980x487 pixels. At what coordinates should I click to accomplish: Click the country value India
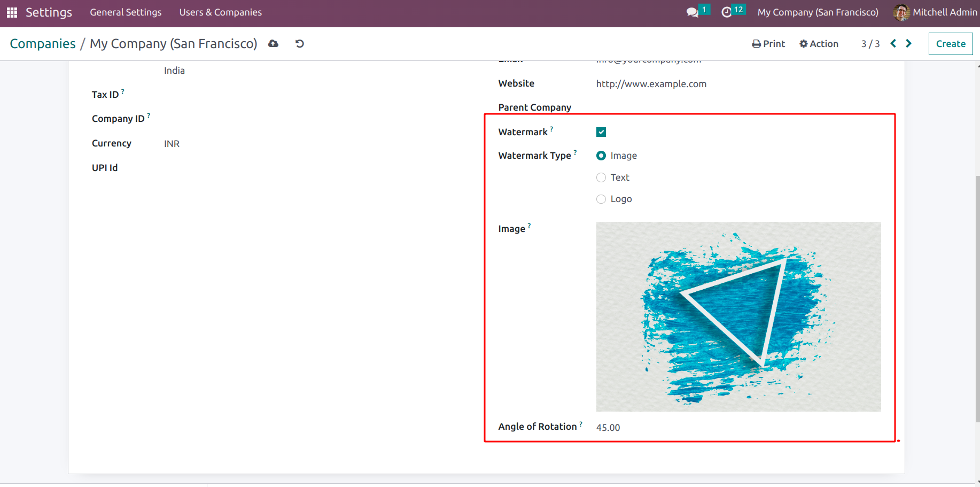click(x=174, y=71)
